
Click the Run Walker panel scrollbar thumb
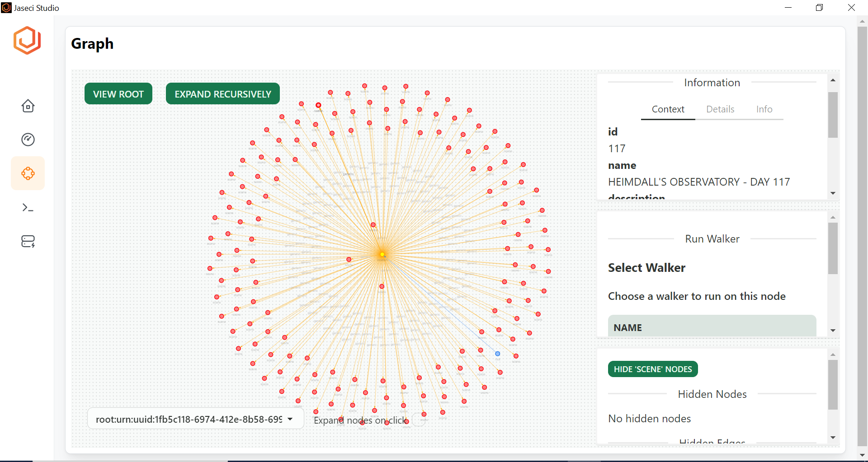833,248
